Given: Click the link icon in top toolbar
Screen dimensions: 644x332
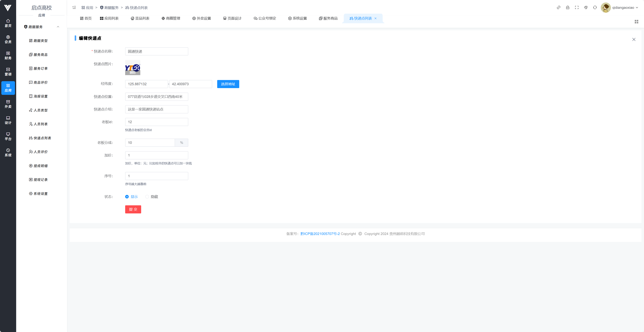Looking at the screenshot, I should tap(559, 8).
